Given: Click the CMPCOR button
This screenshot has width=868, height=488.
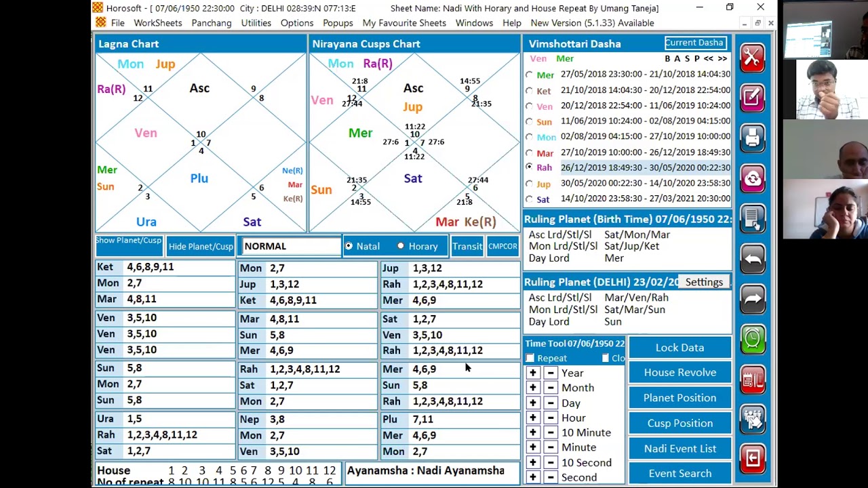Looking at the screenshot, I should pyautogui.click(x=502, y=247).
